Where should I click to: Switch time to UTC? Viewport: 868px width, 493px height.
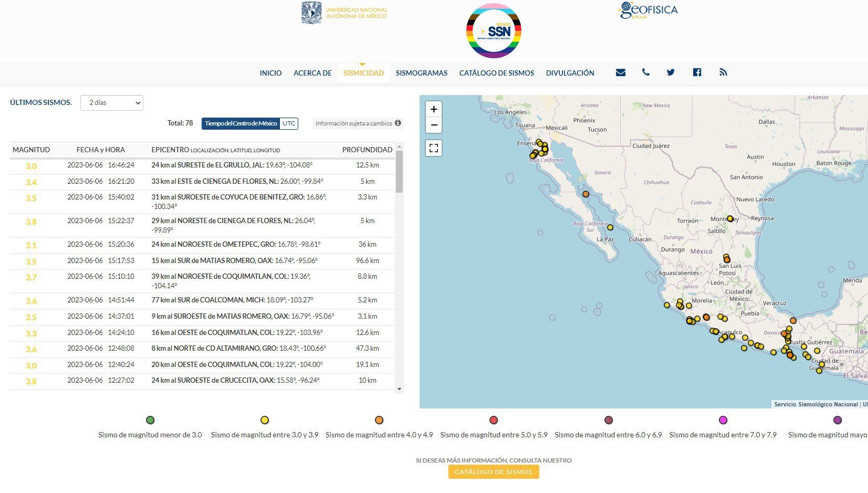(x=289, y=123)
